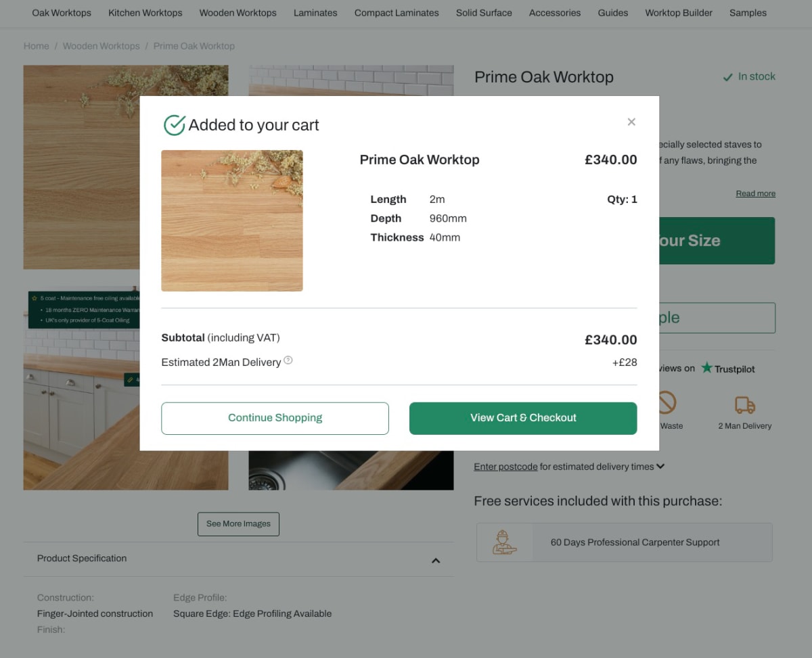Click the Read more link

pyautogui.click(x=755, y=193)
